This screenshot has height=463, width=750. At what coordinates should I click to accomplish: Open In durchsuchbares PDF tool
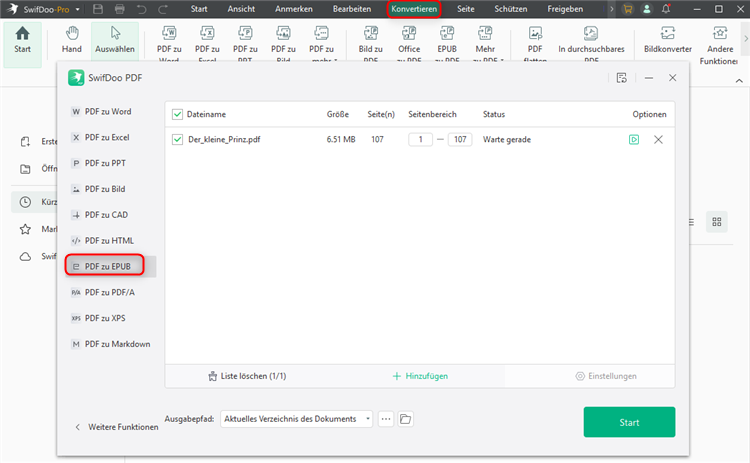coord(591,43)
